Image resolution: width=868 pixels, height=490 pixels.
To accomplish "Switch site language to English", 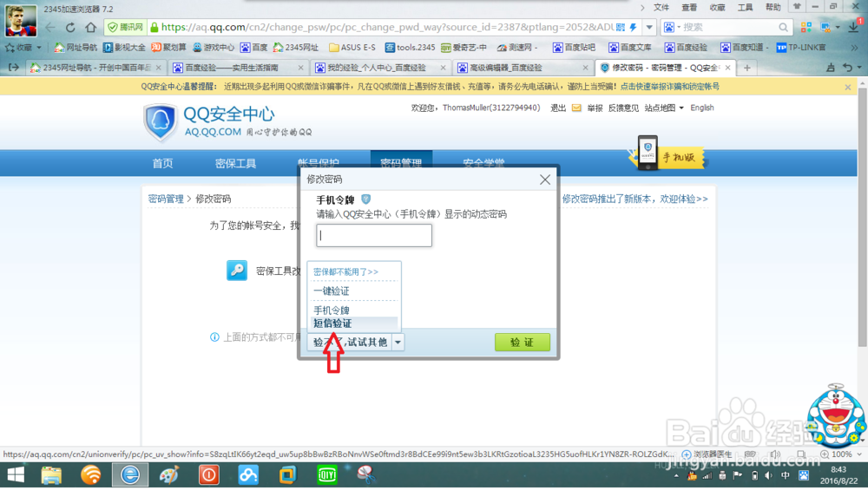I will (702, 108).
